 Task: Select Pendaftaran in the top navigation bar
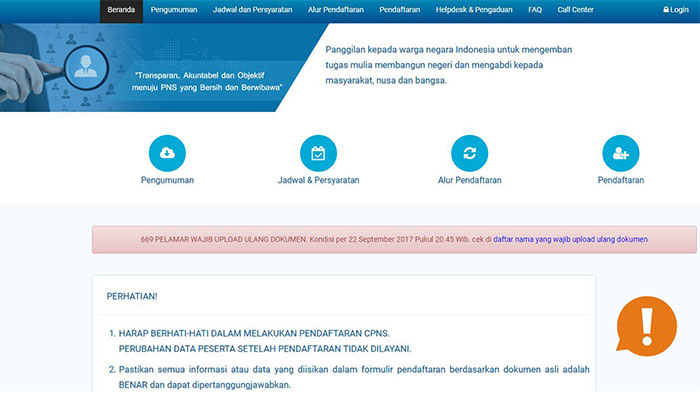tap(400, 10)
